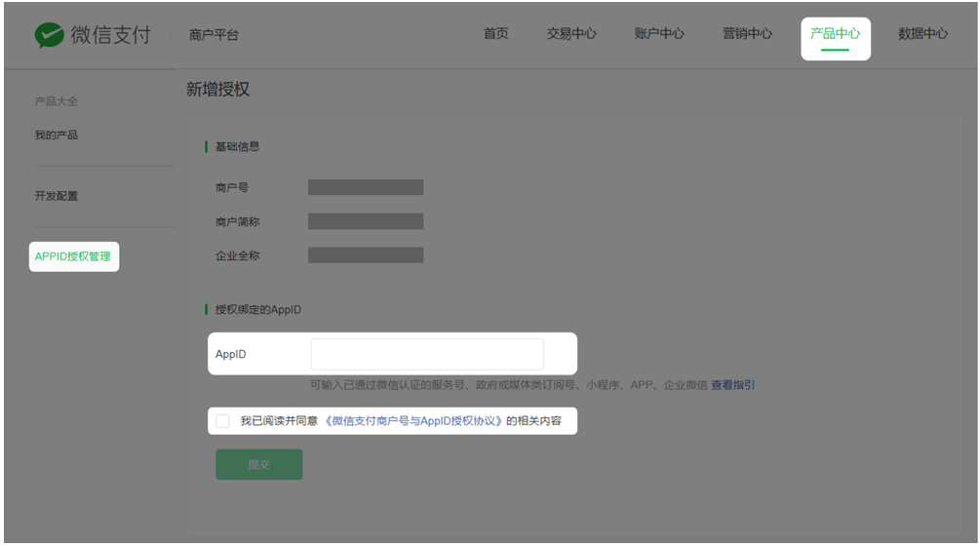Click the 企业全称 field value
980x547 pixels.
pos(366,255)
